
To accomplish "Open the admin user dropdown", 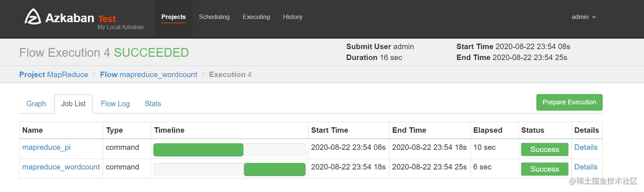I will pyautogui.click(x=583, y=17).
